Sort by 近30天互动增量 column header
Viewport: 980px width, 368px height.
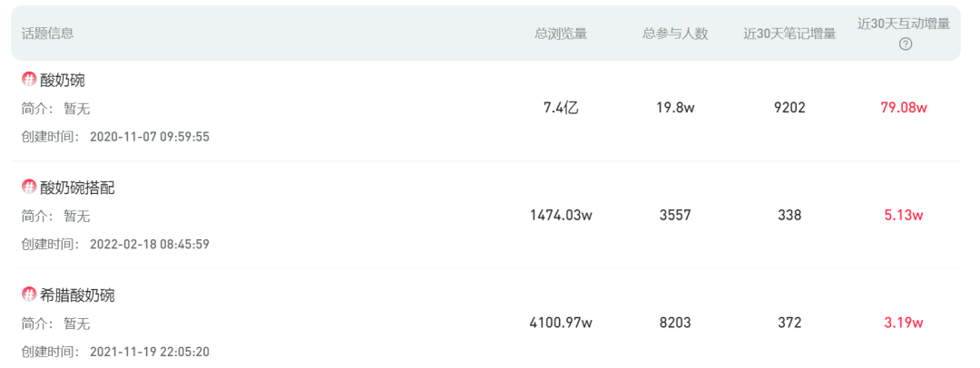pos(904,24)
